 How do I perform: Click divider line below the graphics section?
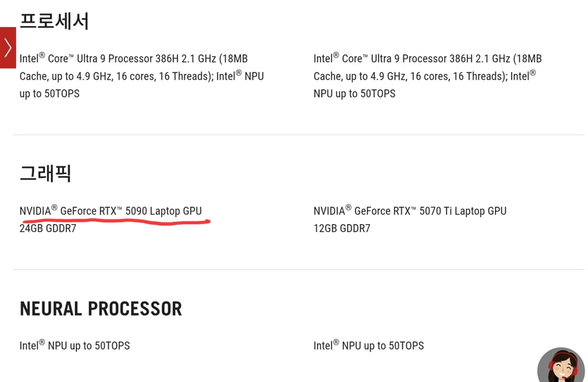[x=299, y=269]
